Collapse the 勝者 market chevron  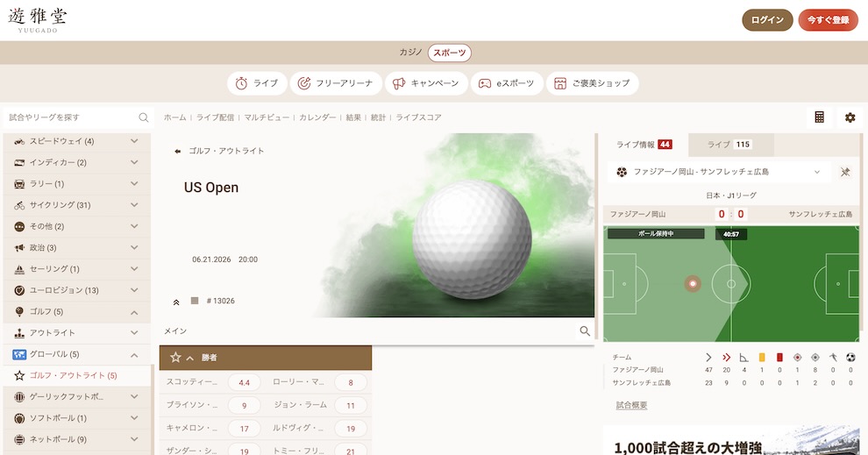190,359
